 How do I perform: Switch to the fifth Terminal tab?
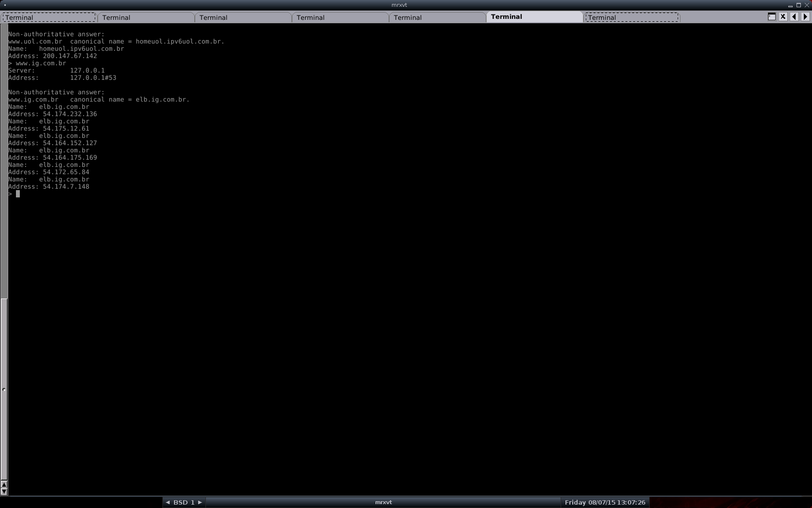coord(437,17)
